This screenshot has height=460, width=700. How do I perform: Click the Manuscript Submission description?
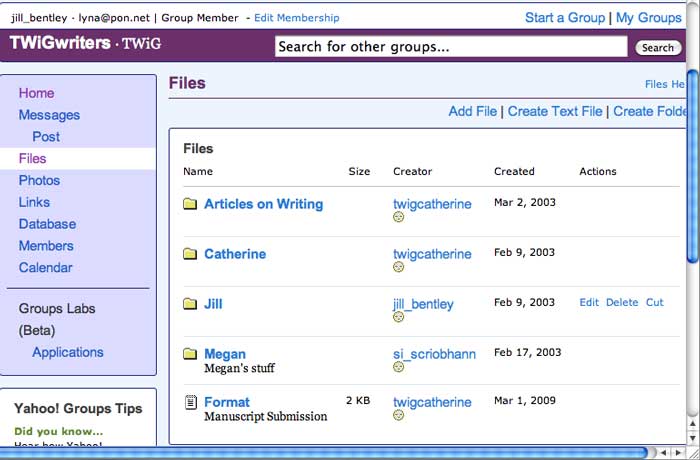[x=266, y=417]
